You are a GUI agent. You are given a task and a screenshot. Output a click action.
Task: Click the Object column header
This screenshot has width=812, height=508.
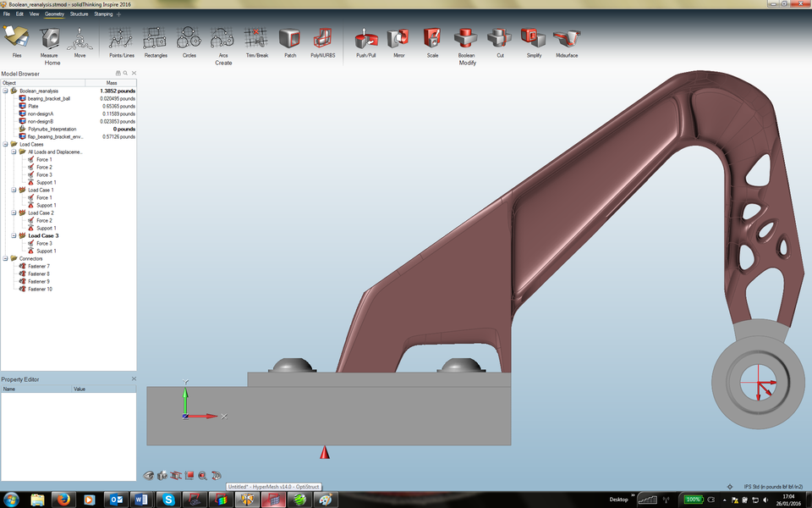(42, 83)
